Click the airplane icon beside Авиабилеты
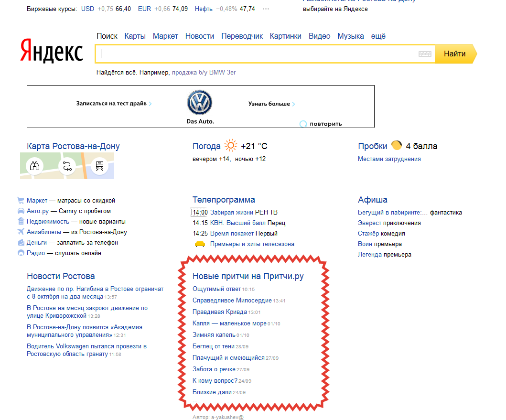Screen dimensions: 506x420 21,232
